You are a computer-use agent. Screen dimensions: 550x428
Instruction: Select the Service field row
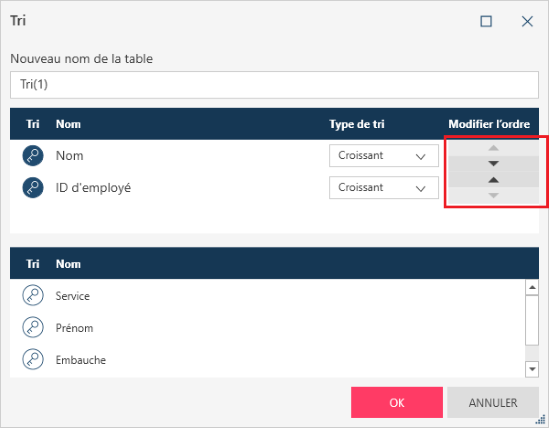[268, 295]
